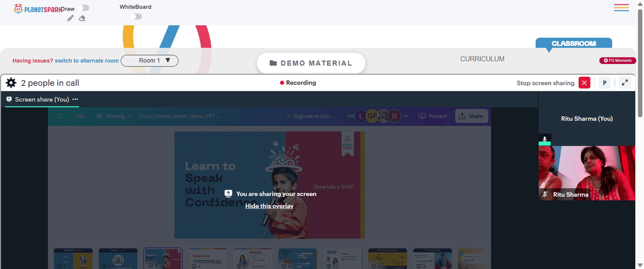Image resolution: width=644 pixels, height=269 pixels.
Task: Select slide thumbnail 2
Action: click(x=118, y=258)
